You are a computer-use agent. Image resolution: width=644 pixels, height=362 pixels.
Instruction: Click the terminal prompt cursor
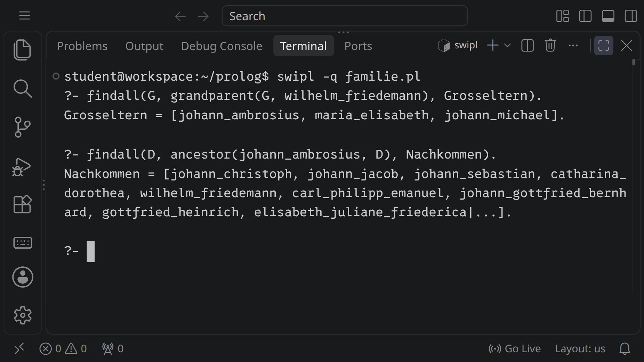click(91, 251)
